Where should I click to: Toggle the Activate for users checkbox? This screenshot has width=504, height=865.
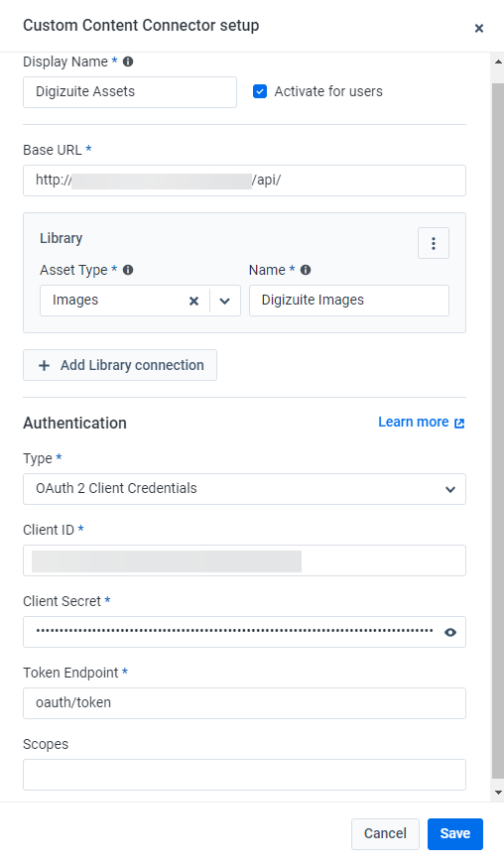tap(260, 91)
